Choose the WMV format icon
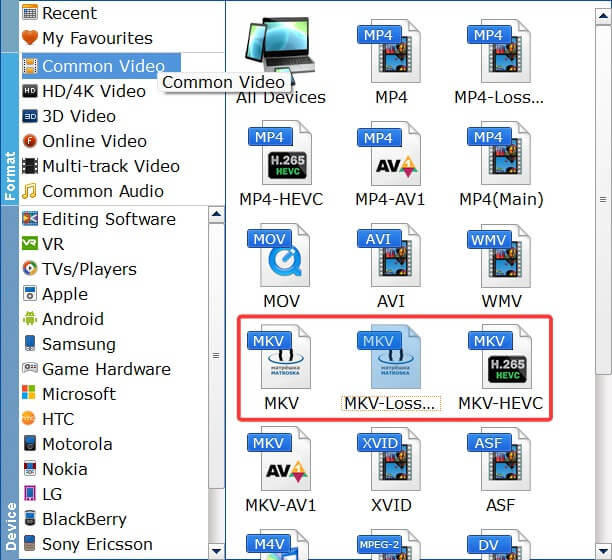 point(500,255)
